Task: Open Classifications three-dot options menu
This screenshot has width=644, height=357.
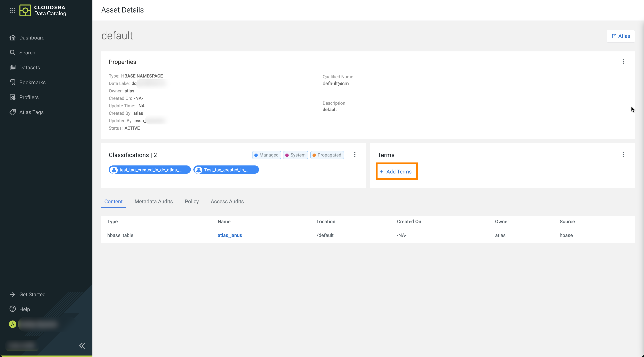Action: click(x=354, y=154)
